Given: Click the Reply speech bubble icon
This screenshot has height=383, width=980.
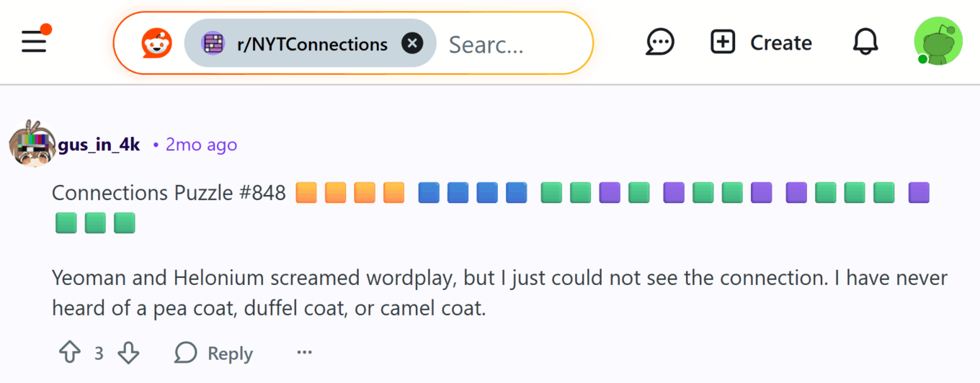Looking at the screenshot, I should pos(185,353).
